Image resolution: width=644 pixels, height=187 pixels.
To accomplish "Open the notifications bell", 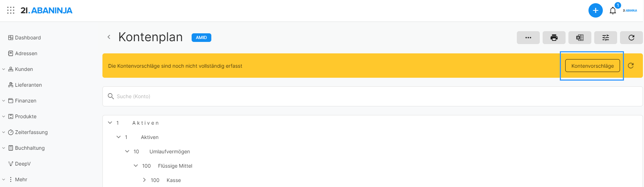I will [x=613, y=11].
